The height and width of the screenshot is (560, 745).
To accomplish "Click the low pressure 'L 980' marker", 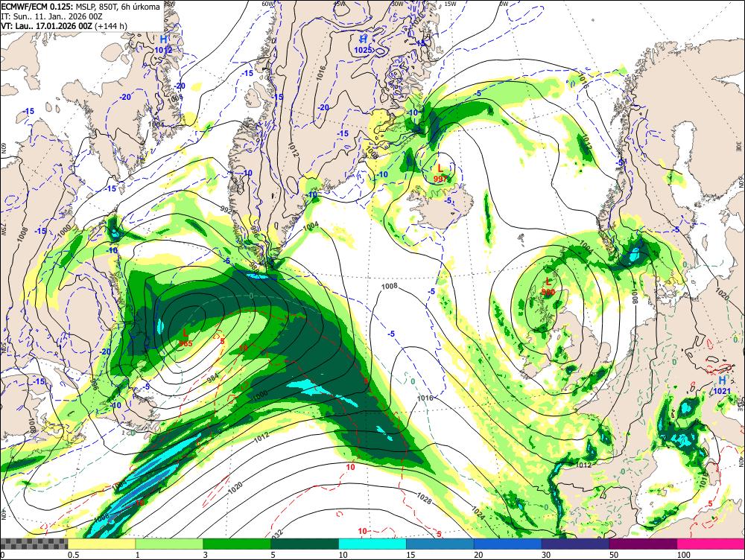I will pyautogui.click(x=548, y=287).
